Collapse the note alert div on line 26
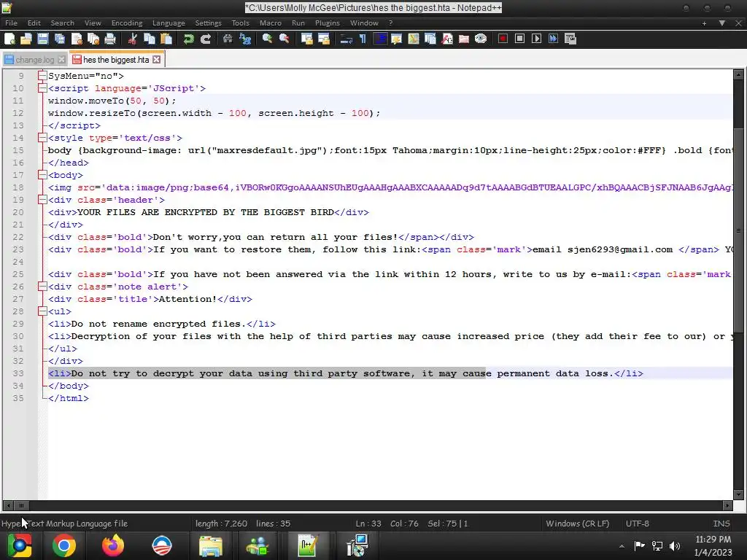This screenshot has height=560, width=747. click(42, 286)
